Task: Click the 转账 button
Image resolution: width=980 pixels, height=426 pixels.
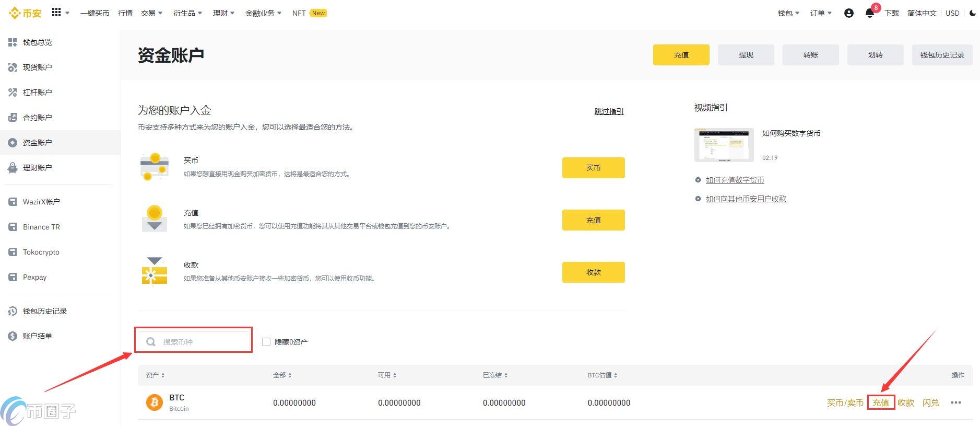Action: 811,55
